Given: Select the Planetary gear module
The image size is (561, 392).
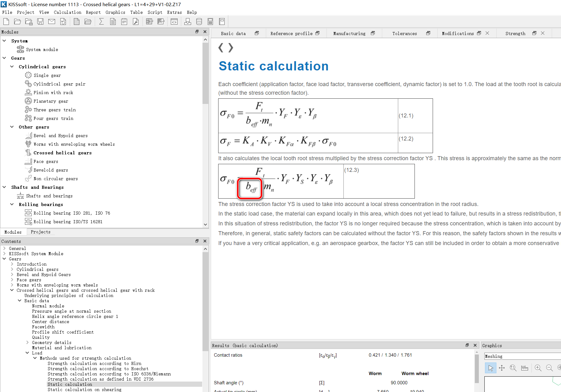Looking at the screenshot, I should [x=51, y=101].
